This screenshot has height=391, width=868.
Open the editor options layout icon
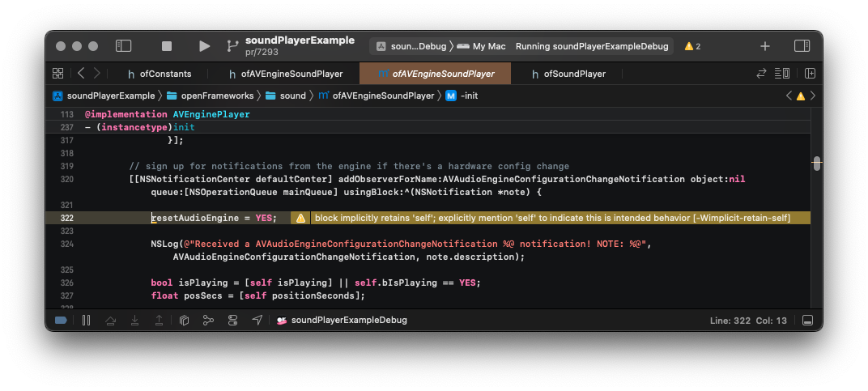782,73
